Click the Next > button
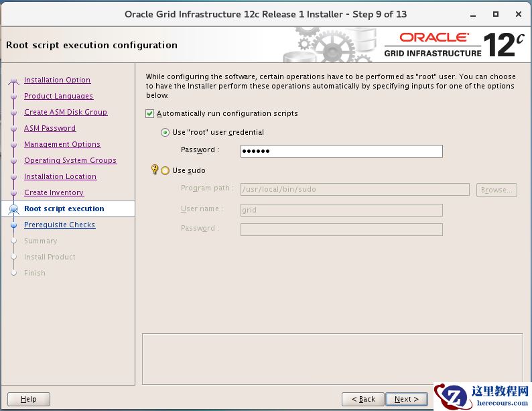Viewport: 532px width, 411px height. [x=407, y=399]
